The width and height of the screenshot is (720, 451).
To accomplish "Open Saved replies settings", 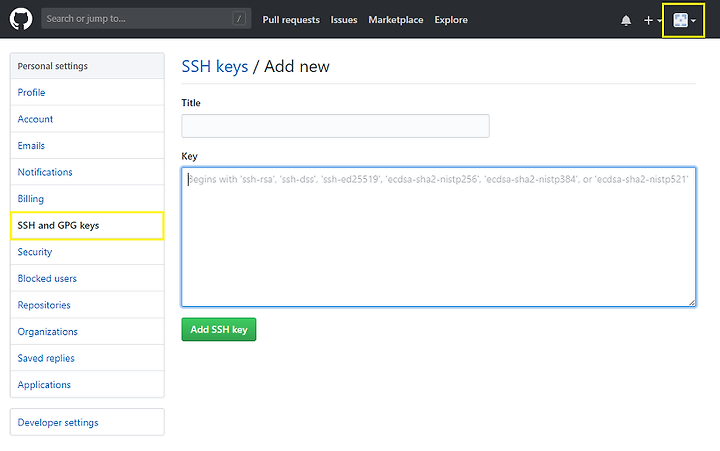I will [87, 358].
